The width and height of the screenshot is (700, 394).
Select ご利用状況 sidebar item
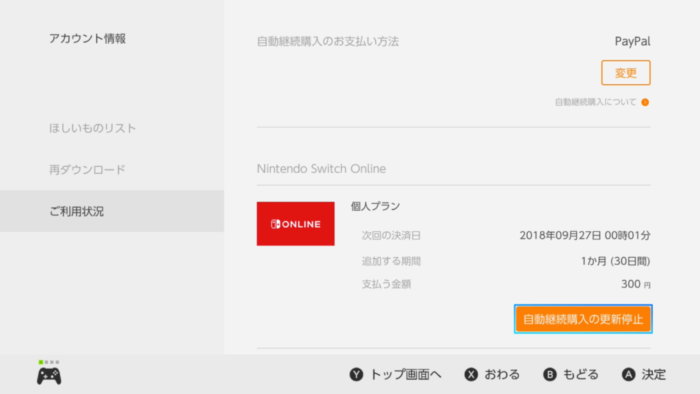[112, 211]
